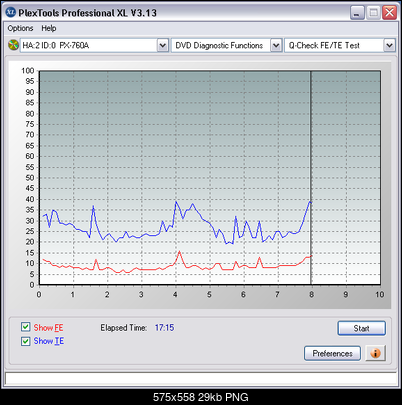This screenshot has height=405, width=402.
Task: Click the Start button
Action: [x=362, y=328]
